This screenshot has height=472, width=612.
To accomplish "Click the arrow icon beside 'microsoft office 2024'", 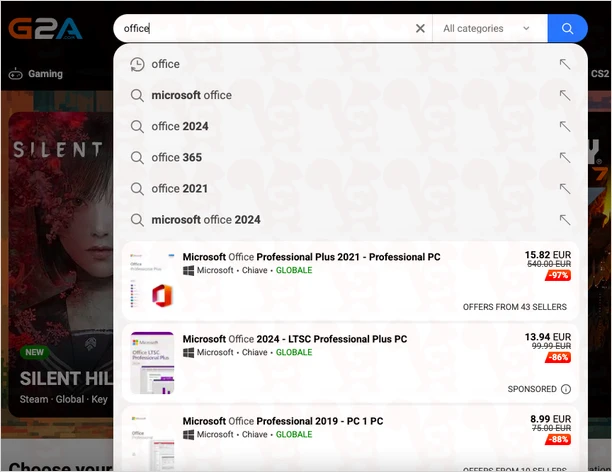I will tap(565, 219).
